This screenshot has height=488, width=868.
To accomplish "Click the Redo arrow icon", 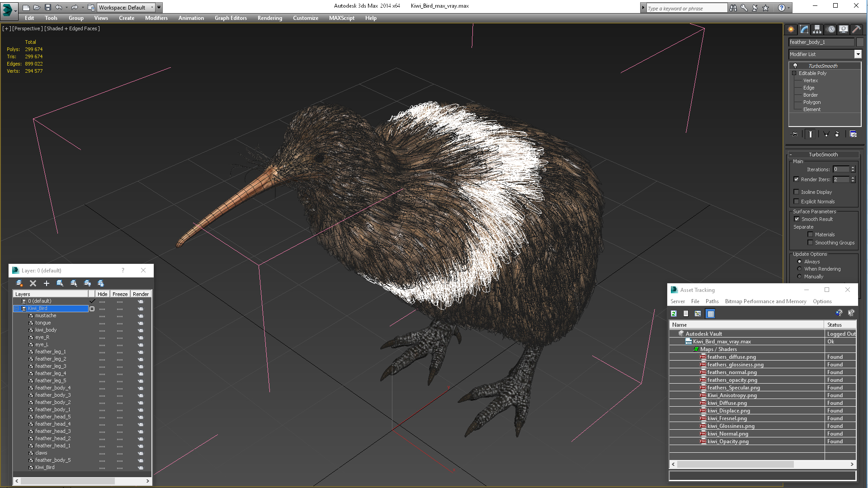I will coord(74,7).
